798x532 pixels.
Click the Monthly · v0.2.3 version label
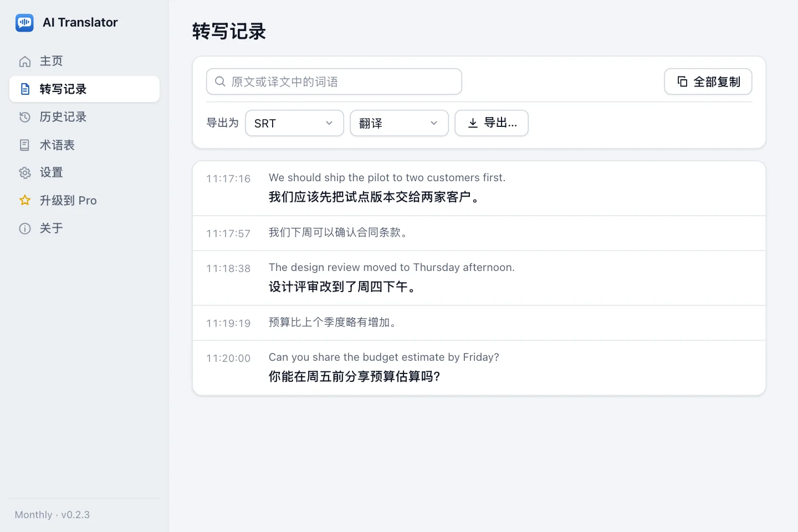[52, 515]
